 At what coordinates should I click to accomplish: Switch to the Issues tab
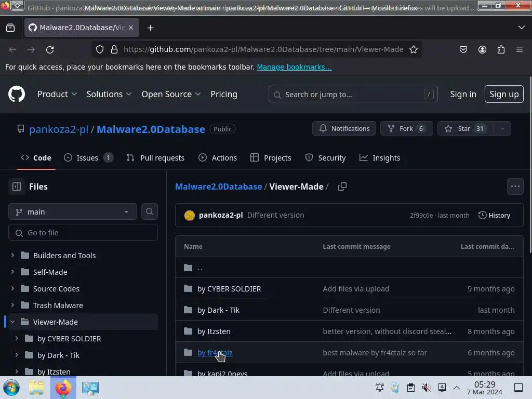coord(88,158)
